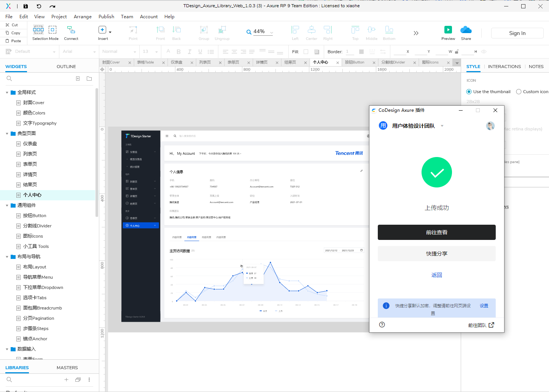Screen dimensions: 549x392
Task: Click the 前往查看 button
Action: 436,232
